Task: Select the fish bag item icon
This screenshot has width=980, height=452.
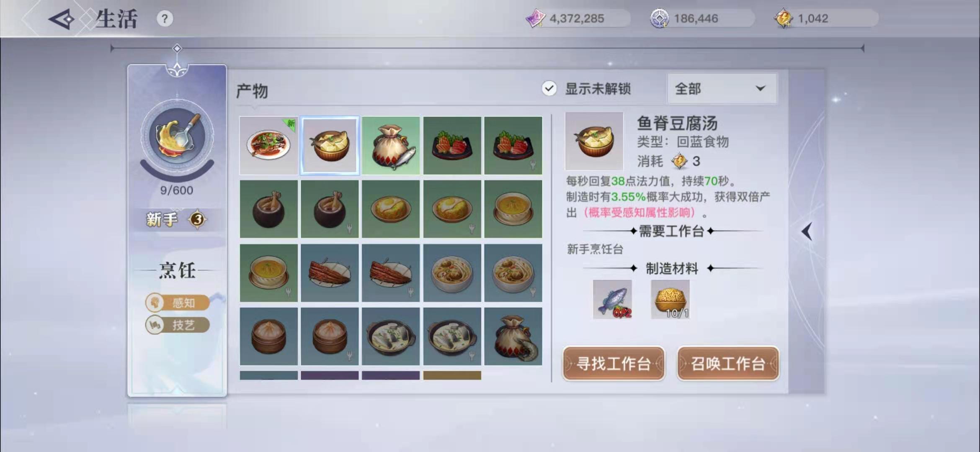Action: click(391, 145)
